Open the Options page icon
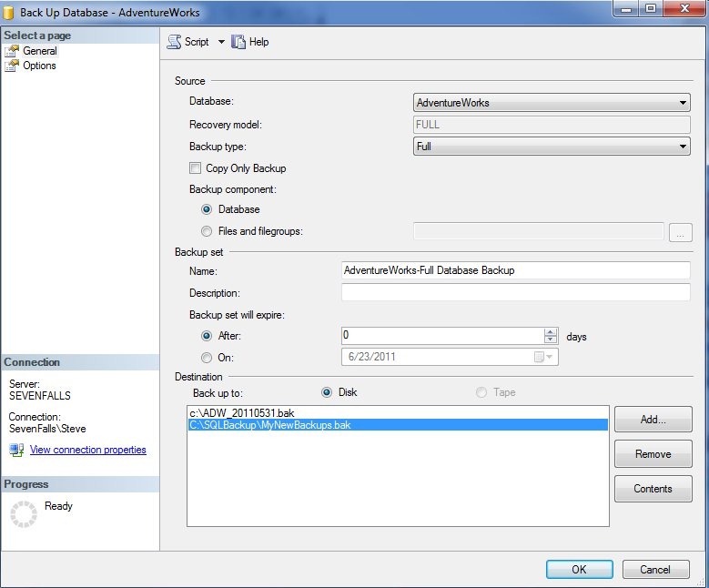Image resolution: width=709 pixels, height=588 pixels. pyautogui.click(x=12, y=66)
